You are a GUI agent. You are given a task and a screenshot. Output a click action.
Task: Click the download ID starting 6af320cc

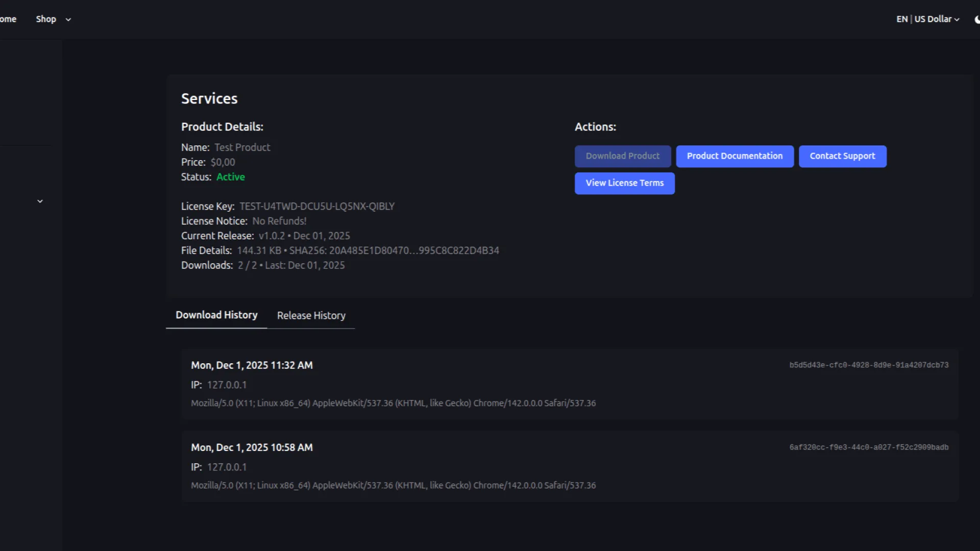coord(868,447)
